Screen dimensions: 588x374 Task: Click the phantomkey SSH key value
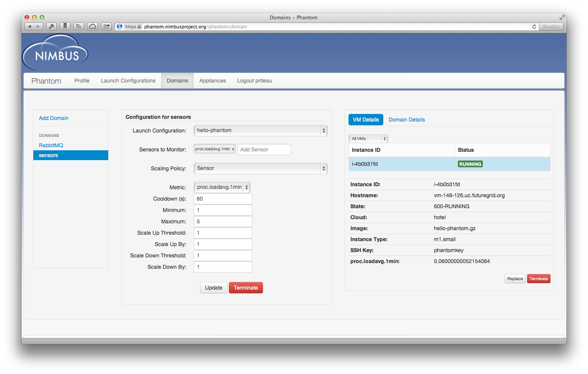pos(448,250)
